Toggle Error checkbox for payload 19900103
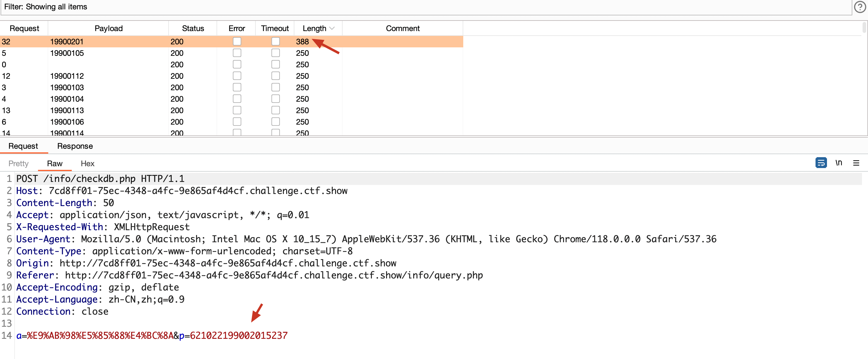 click(x=237, y=87)
